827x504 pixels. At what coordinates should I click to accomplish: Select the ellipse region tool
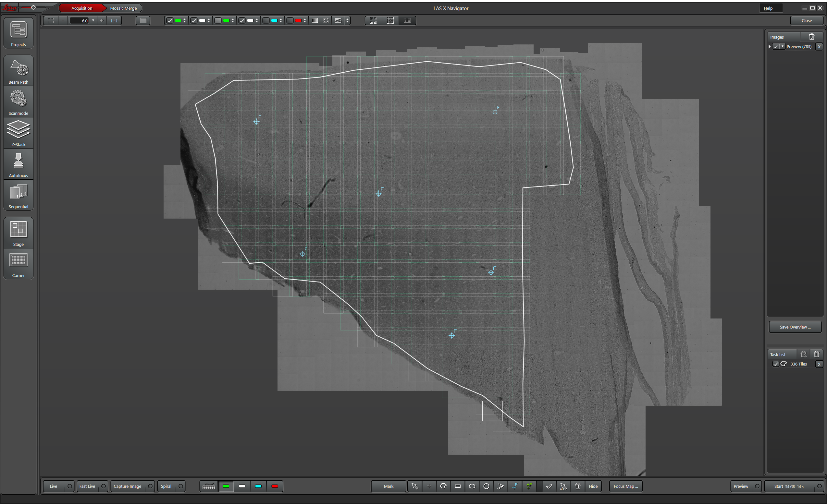[x=472, y=486]
